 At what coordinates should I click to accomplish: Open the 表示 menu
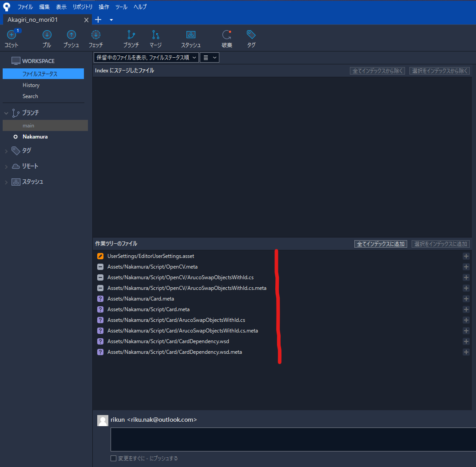(61, 7)
